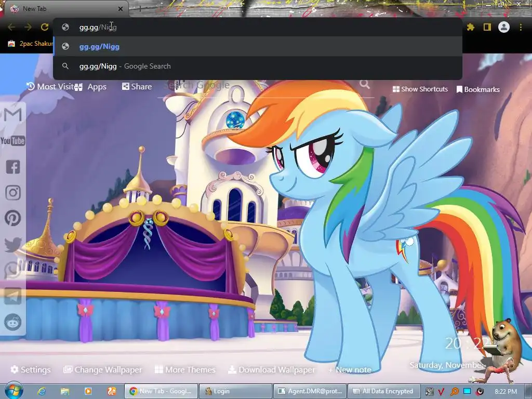Add a New note
The width and height of the screenshot is (532, 399).
[x=350, y=370]
